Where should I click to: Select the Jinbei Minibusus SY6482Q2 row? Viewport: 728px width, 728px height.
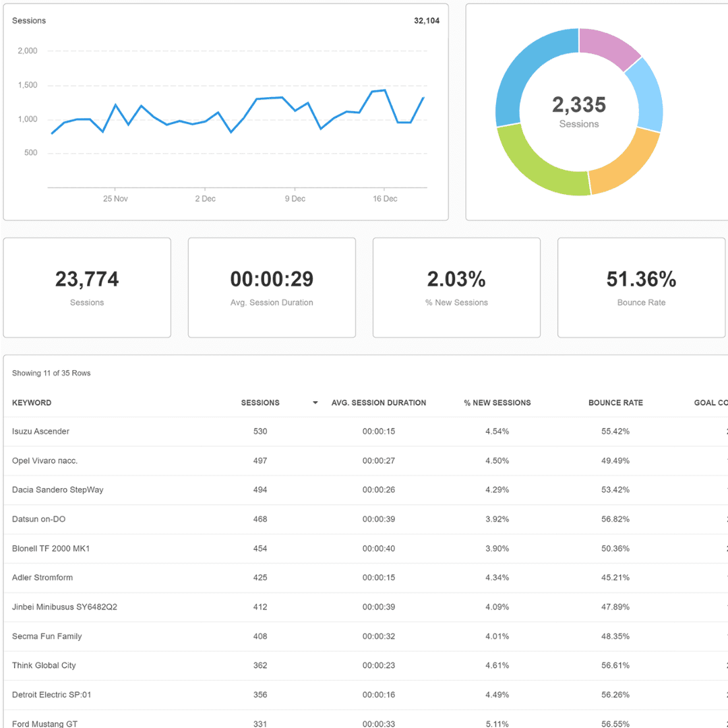[x=65, y=607]
